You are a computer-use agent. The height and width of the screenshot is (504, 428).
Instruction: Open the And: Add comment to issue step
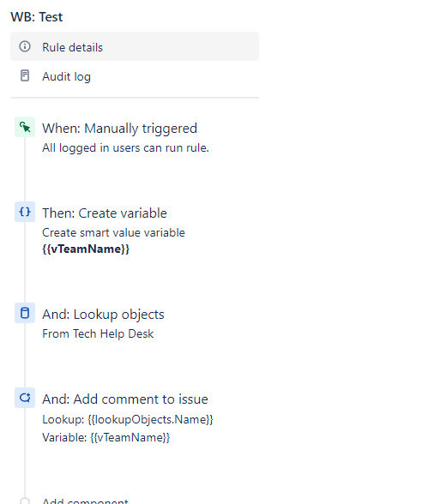click(125, 399)
